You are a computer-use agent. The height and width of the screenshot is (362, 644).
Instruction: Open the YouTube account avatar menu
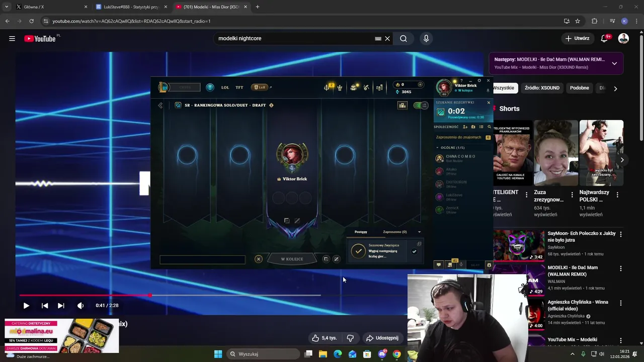point(623,38)
